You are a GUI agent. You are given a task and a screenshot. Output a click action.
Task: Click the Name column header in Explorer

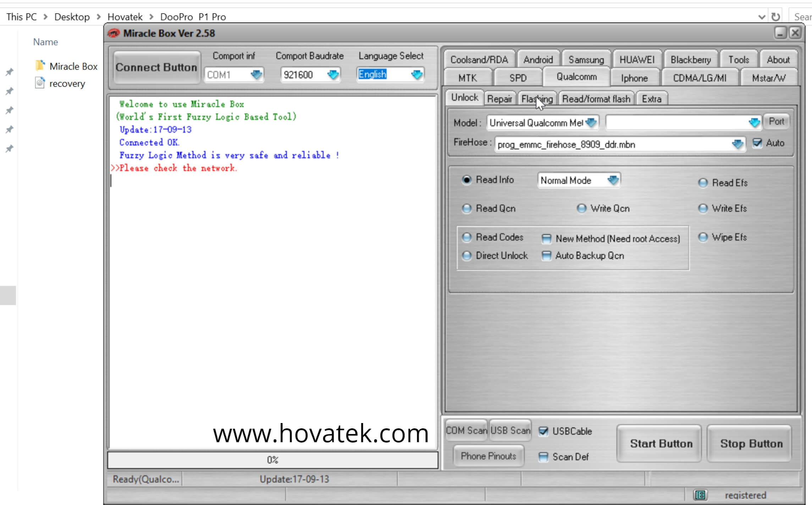(x=45, y=42)
